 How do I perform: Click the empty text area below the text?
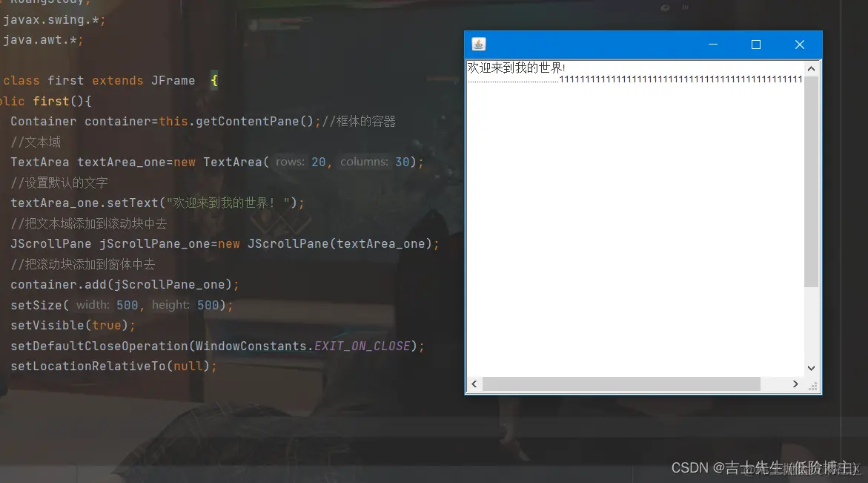(x=635, y=230)
